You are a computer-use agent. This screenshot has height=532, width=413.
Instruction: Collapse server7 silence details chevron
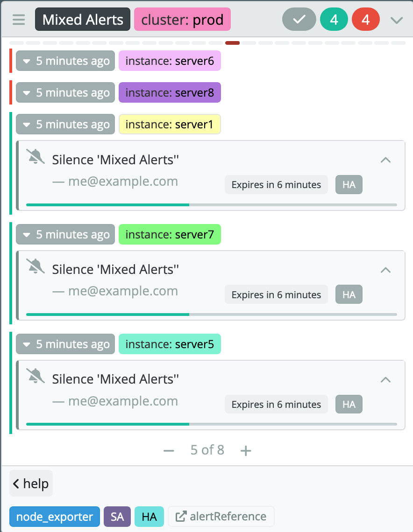(x=385, y=270)
